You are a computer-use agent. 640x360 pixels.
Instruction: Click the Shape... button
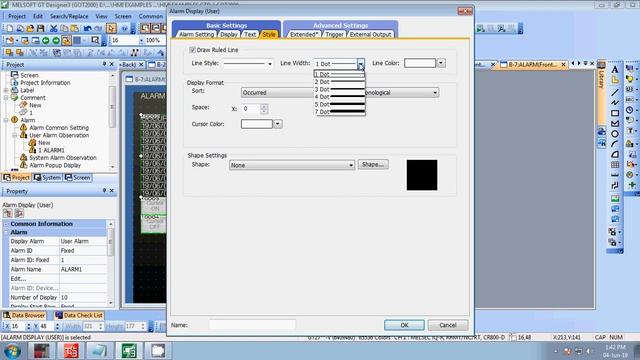pos(373,164)
